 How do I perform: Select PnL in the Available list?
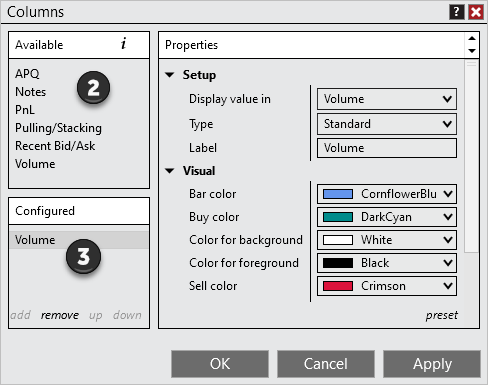pos(25,110)
